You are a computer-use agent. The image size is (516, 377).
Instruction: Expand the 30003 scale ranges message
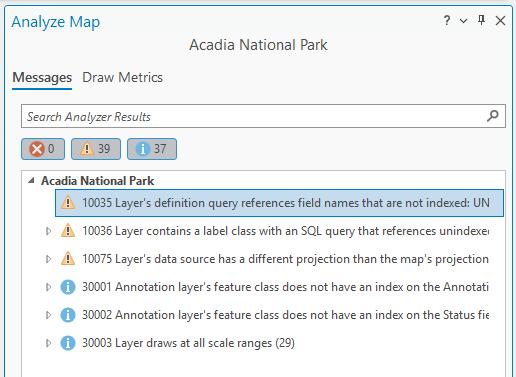coord(48,343)
